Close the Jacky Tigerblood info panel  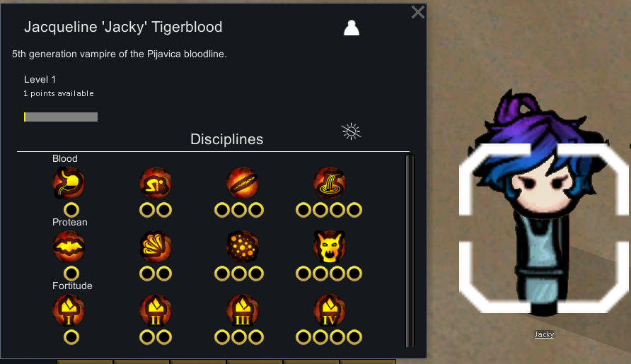pyautogui.click(x=417, y=12)
